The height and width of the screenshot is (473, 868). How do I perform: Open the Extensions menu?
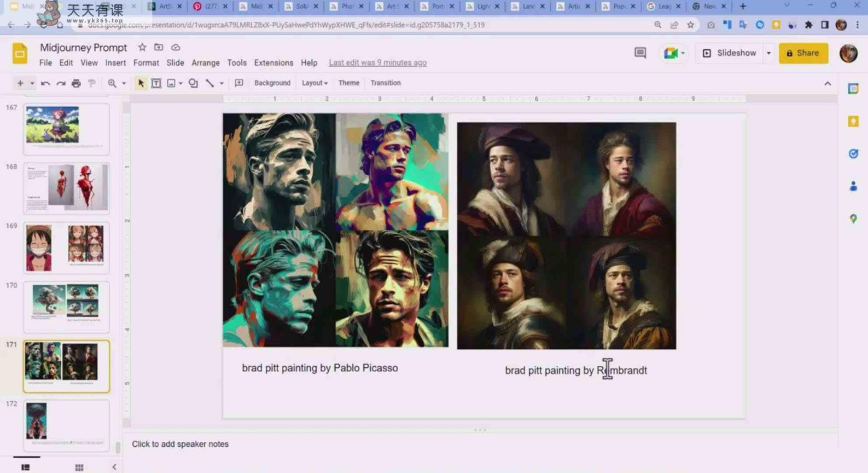click(273, 63)
